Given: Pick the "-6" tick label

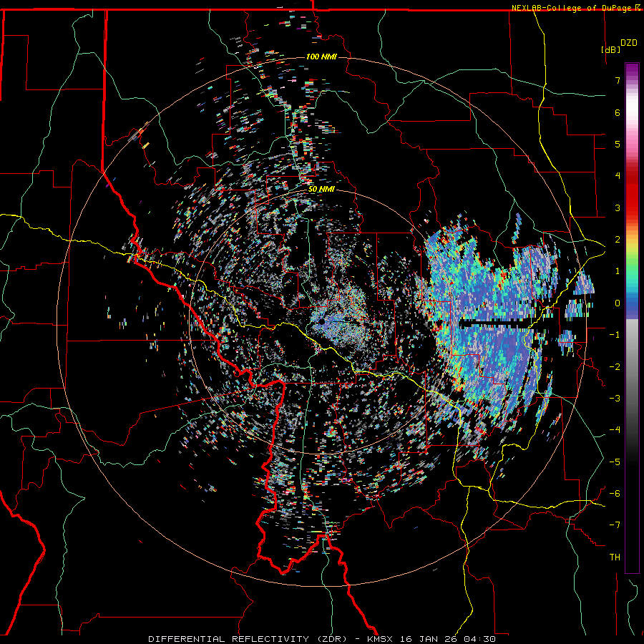Looking at the screenshot, I should (x=615, y=494).
